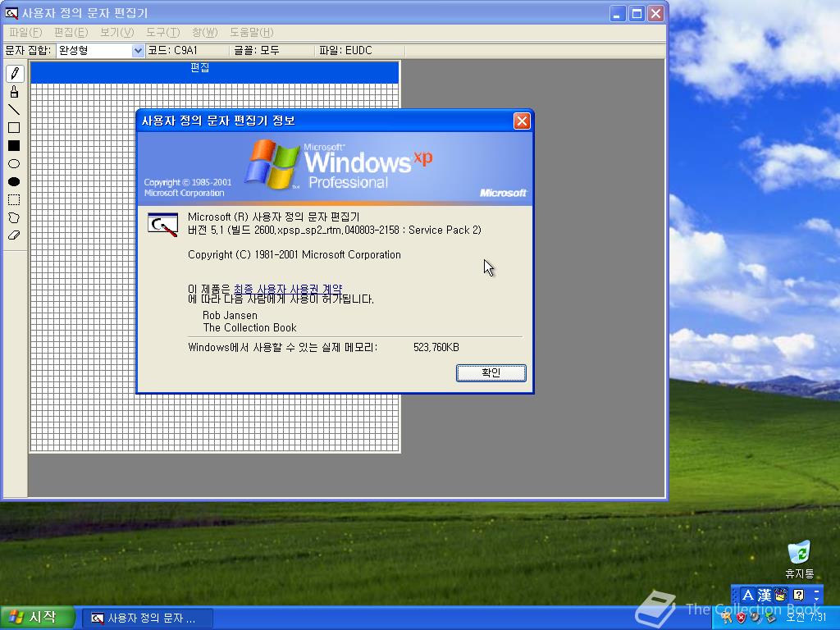Select the Straight Line tool
The height and width of the screenshot is (630, 840).
[x=15, y=110]
